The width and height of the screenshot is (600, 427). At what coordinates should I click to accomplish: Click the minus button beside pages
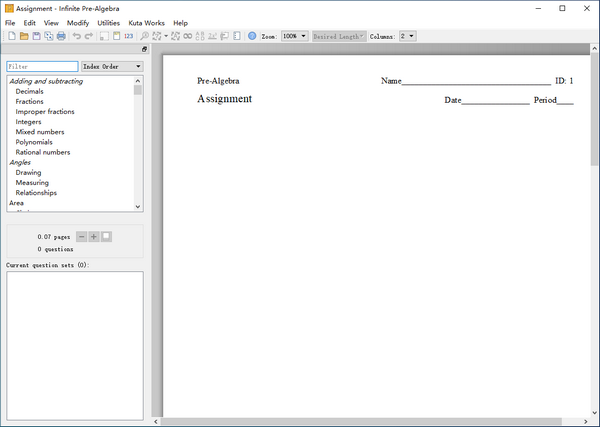click(x=82, y=236)
